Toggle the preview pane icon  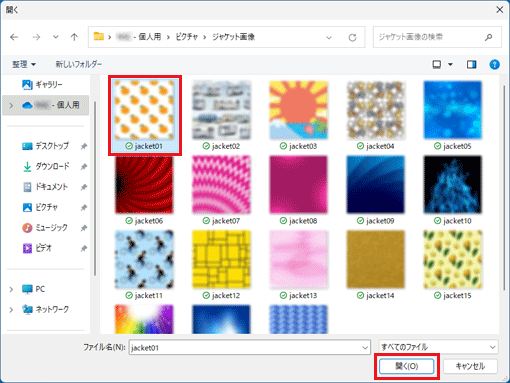[x=471, y=64]
